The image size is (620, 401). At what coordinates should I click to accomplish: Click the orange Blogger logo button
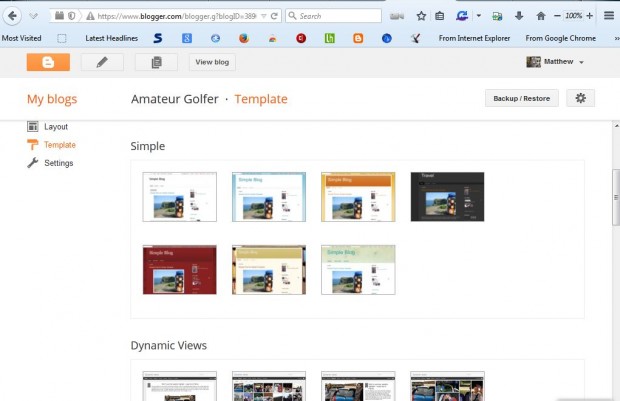tap(48, 62)
